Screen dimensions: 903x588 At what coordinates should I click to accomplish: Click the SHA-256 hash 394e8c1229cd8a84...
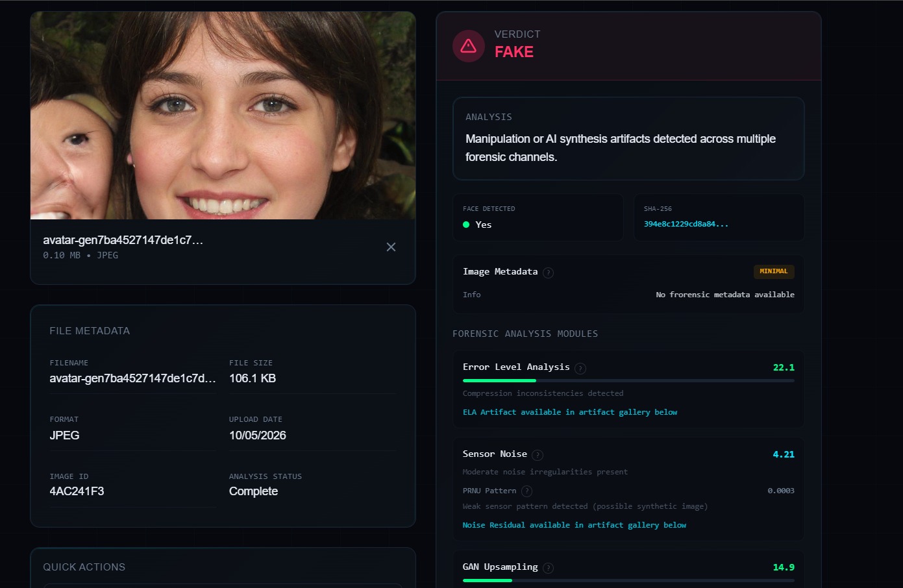coord(686,224)
